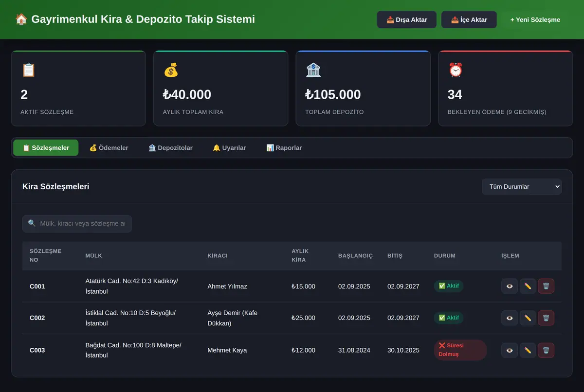Go to the Depozitolar tab
Viewport: 584px width, 392px height.
point(170,148)
